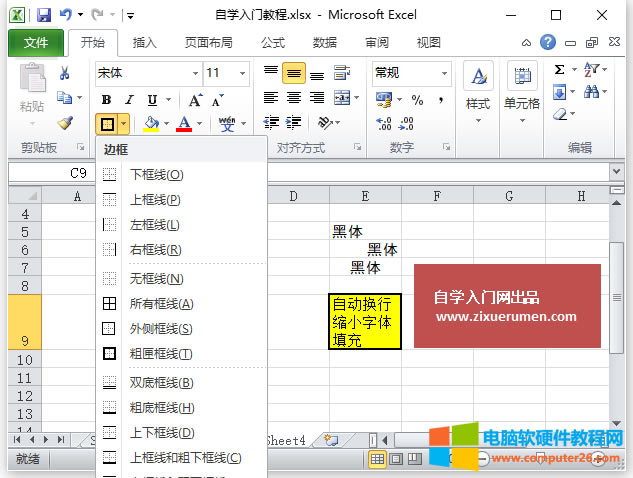Screen dimensions: 633x478
Task: Toggle Align Text Left
Action: [x=271, y=97]
